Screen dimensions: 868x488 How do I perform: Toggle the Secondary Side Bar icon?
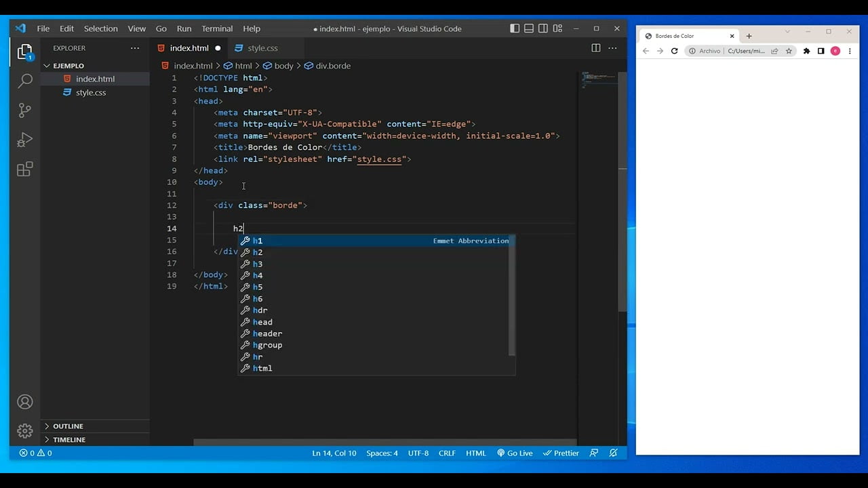[x=542, y=28]
